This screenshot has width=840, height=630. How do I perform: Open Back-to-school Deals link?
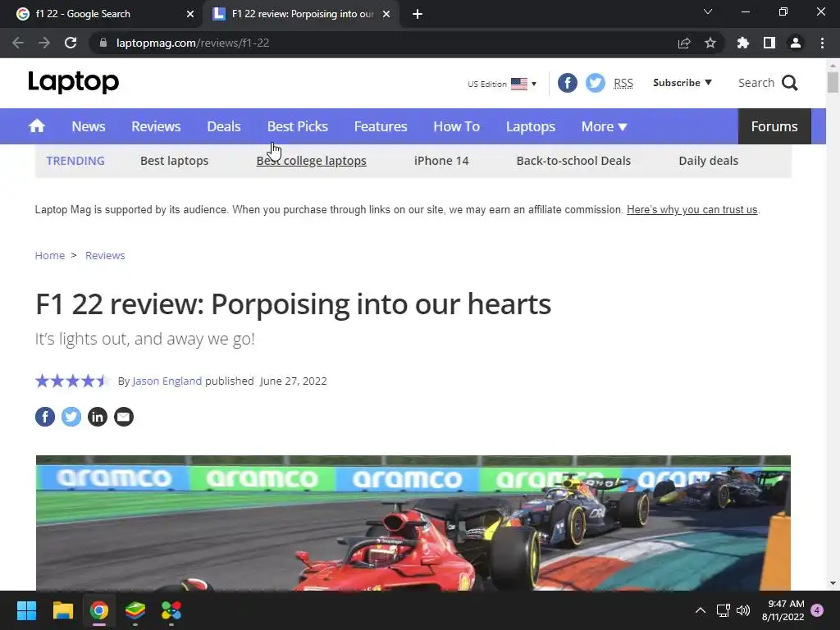[573, 161]
